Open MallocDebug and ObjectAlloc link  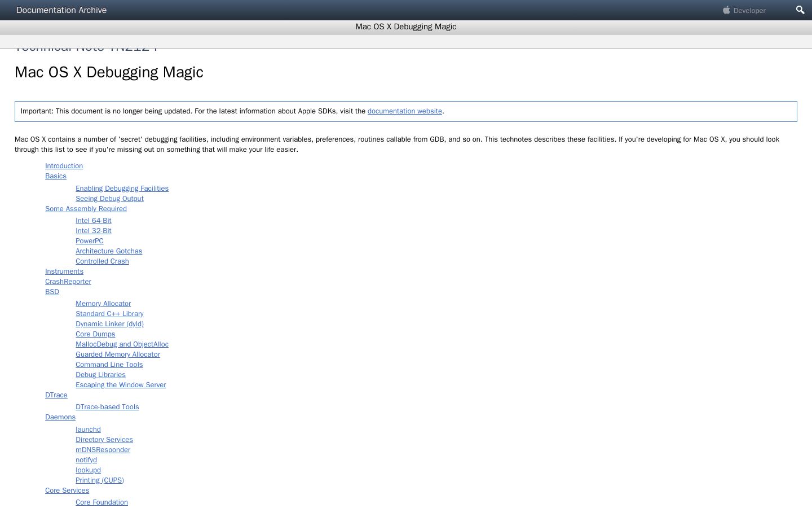122,344
